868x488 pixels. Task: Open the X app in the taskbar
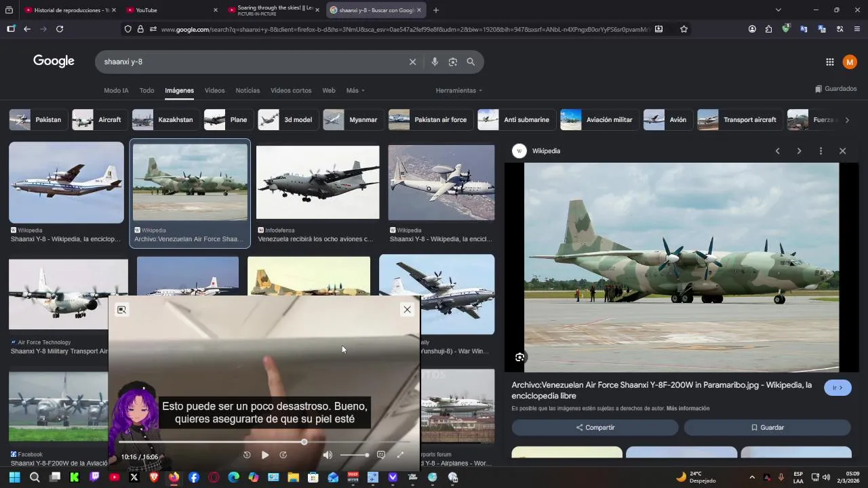[x=134, y=477]
